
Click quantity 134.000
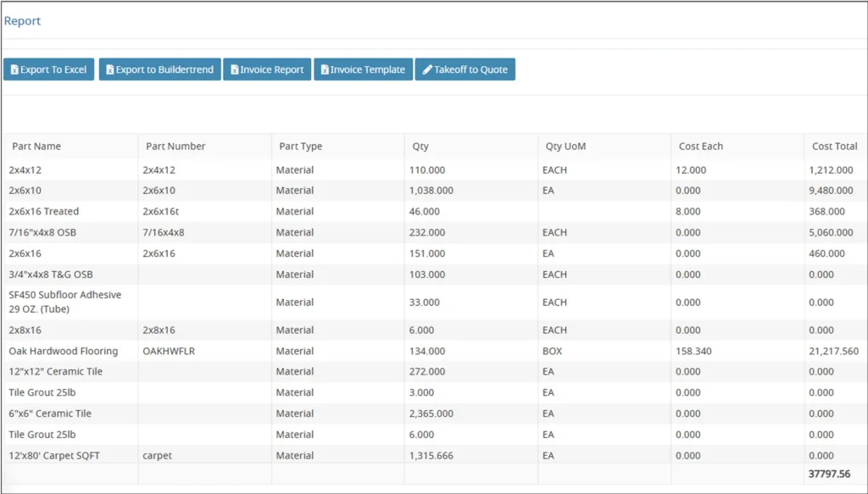pos(427,352)
